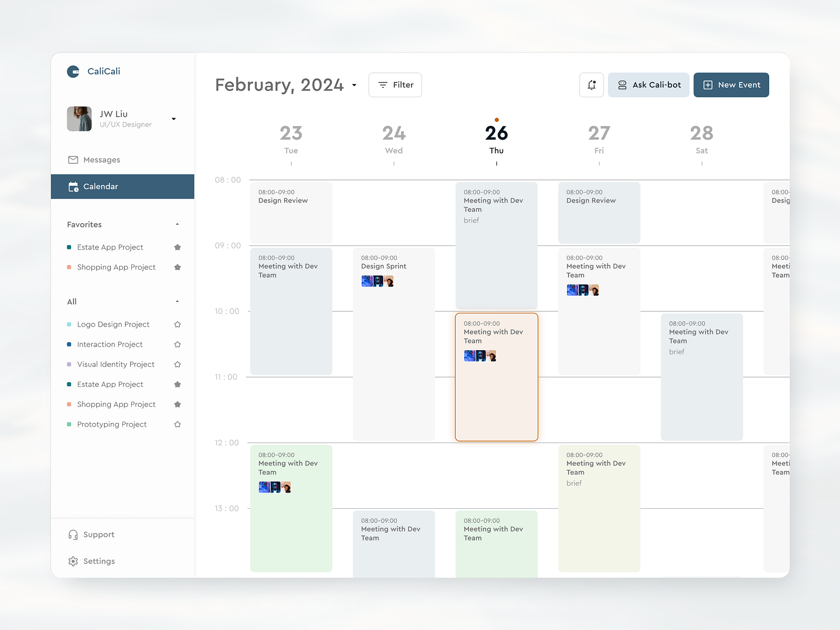Screen dimensions: 840x630
Task: Click the CaliCali logo icon
Action: (72, 71)
